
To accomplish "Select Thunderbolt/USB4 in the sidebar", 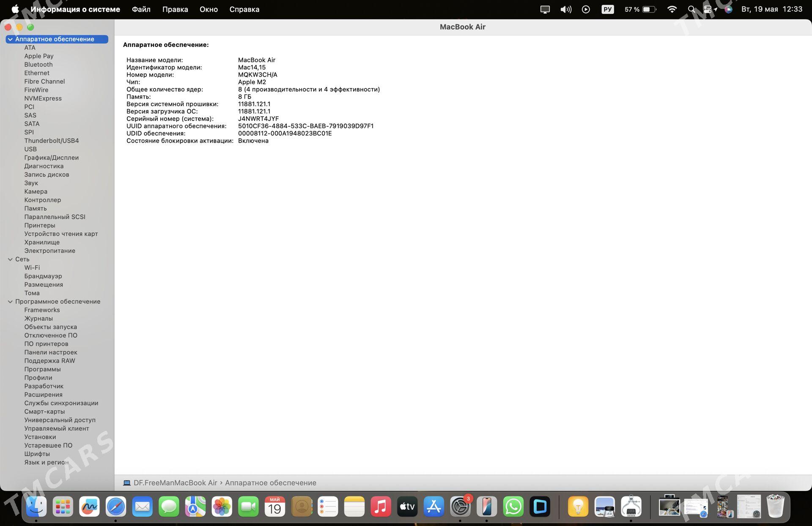I will pos(52,141).
